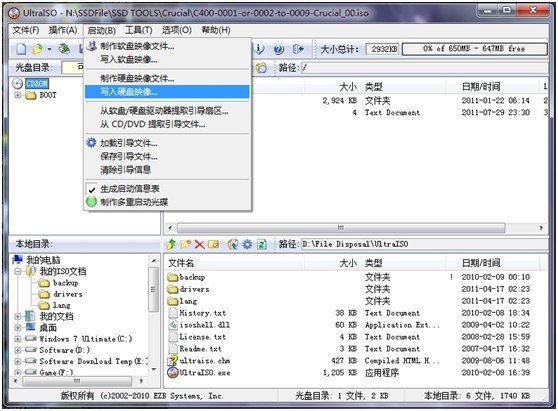Viewport: 558px width, 411px height.
Task: Click right arrow of upper horizontal scrollbar
Action: tap(541, 227)
